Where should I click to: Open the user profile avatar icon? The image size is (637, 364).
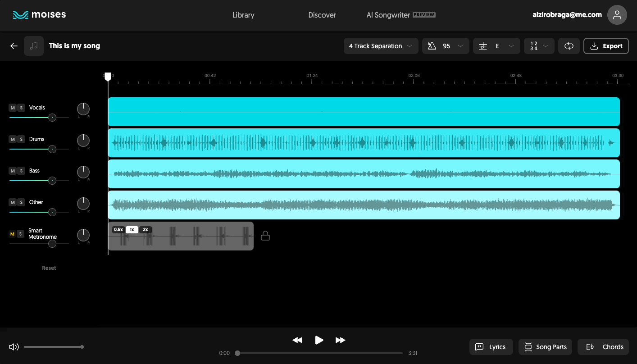tap(617, 15)
